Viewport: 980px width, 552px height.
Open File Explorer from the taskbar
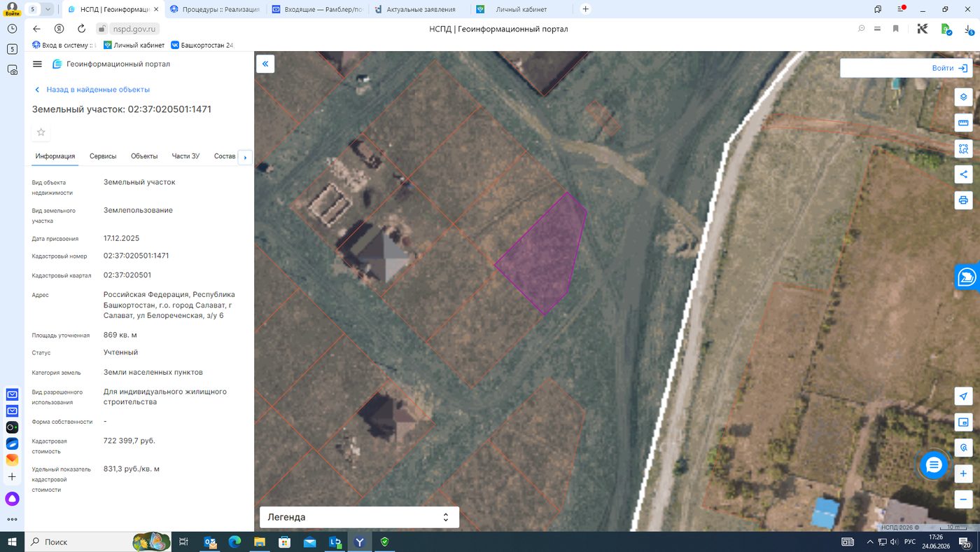(260, 541)
